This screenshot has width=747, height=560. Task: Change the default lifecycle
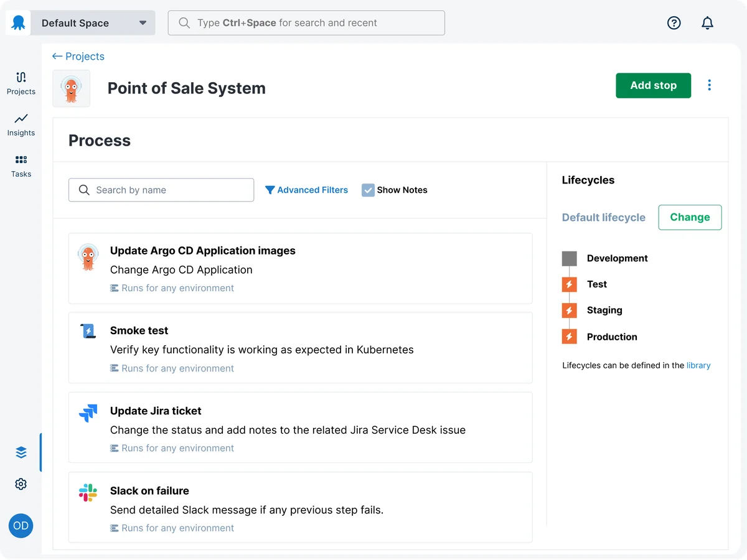[x=690, y=217]
